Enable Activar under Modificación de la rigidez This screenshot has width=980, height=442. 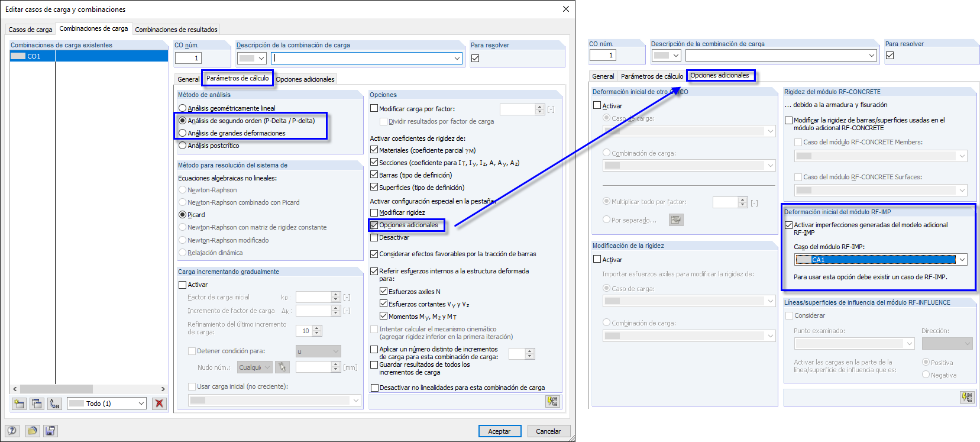(x=597, y=259)
